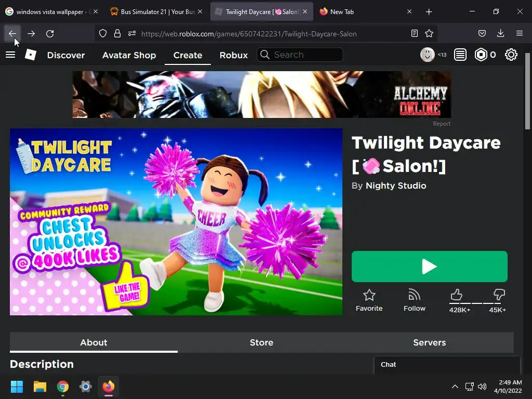
Task: Open File Explorer from taskbar
Action: [39, 387]
